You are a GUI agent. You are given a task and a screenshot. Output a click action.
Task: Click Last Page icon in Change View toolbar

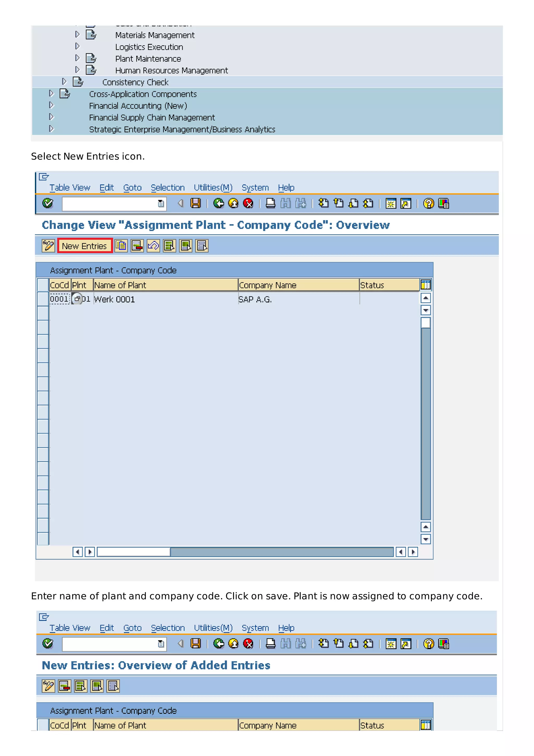(368, 203)
